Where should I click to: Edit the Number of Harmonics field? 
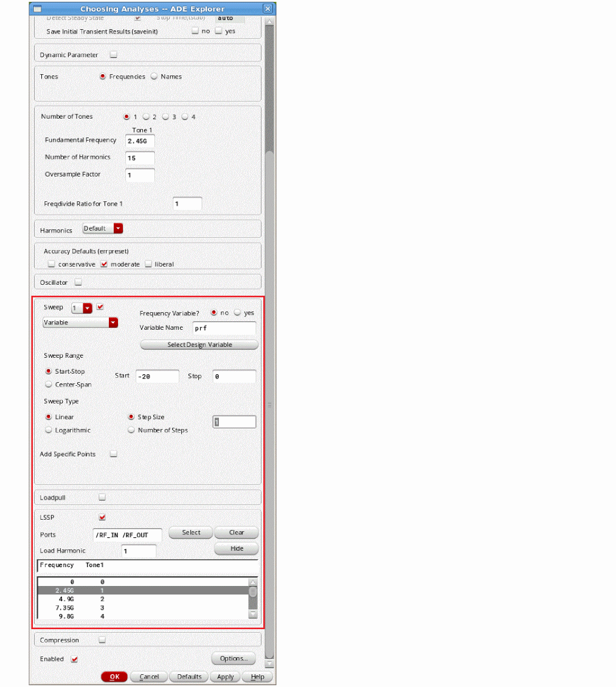click(x=140, y=158)
